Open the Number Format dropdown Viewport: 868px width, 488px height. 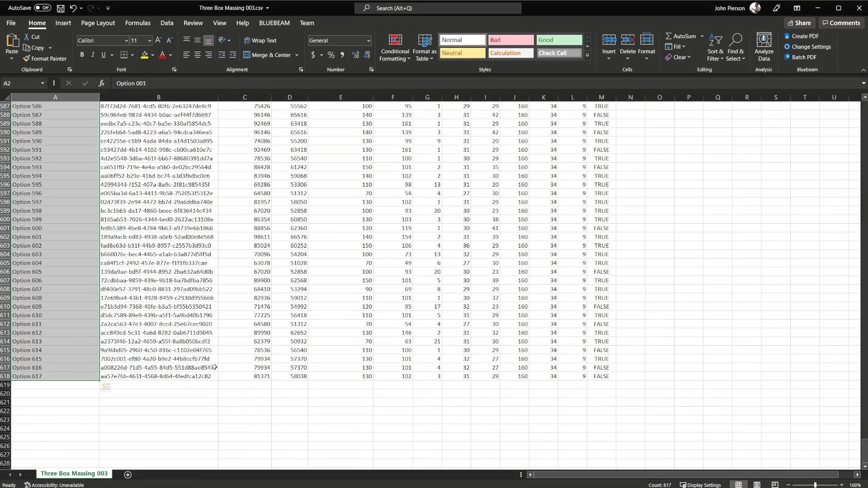pos(368,41)
